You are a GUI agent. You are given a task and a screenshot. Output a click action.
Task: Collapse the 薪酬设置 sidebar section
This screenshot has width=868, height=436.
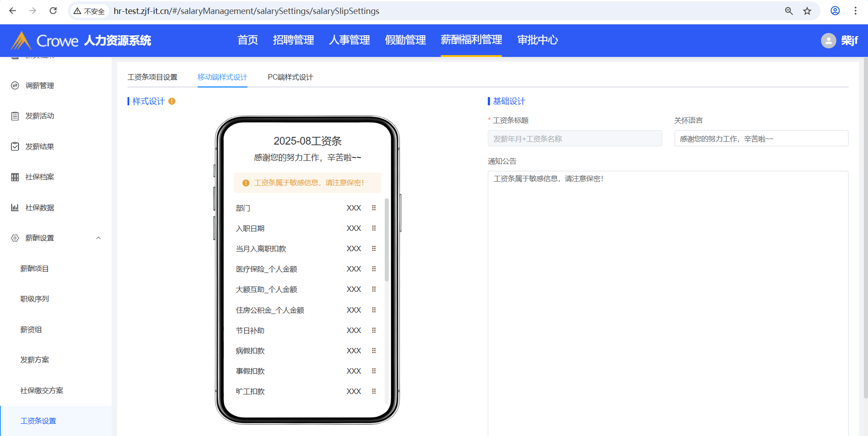[x=98, y=238]
